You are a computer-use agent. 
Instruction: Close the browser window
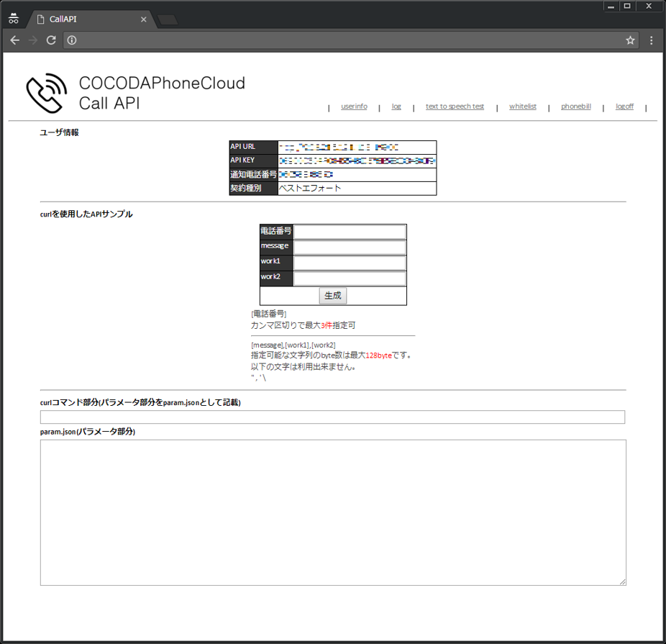click(x=649, y=6)
